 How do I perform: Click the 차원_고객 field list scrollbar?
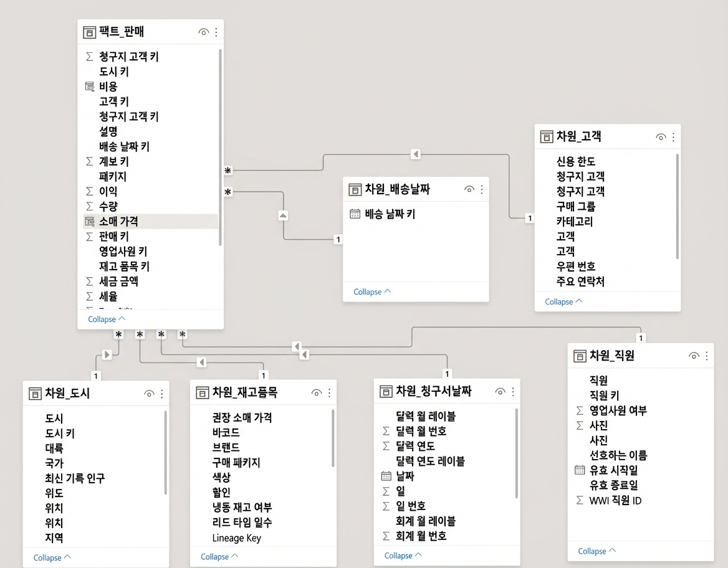678,207
